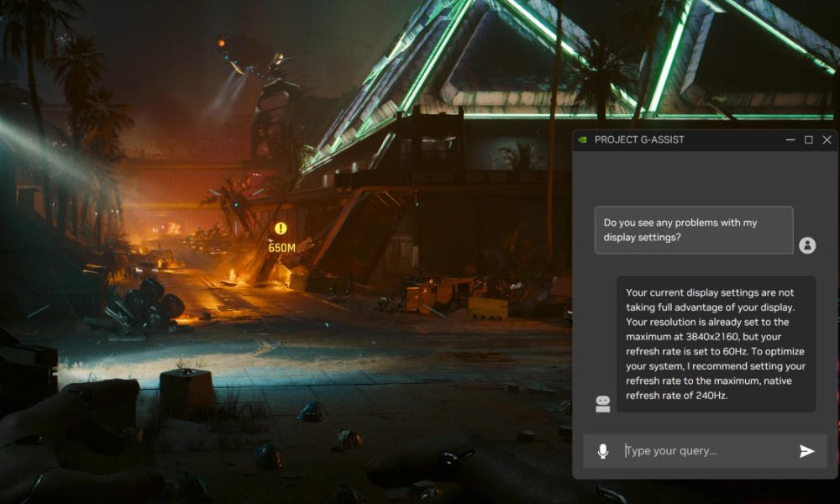This screenshot has height=504, width=840.
Task: Click the robot assistant avatar icon
Action: click(602, 404)
